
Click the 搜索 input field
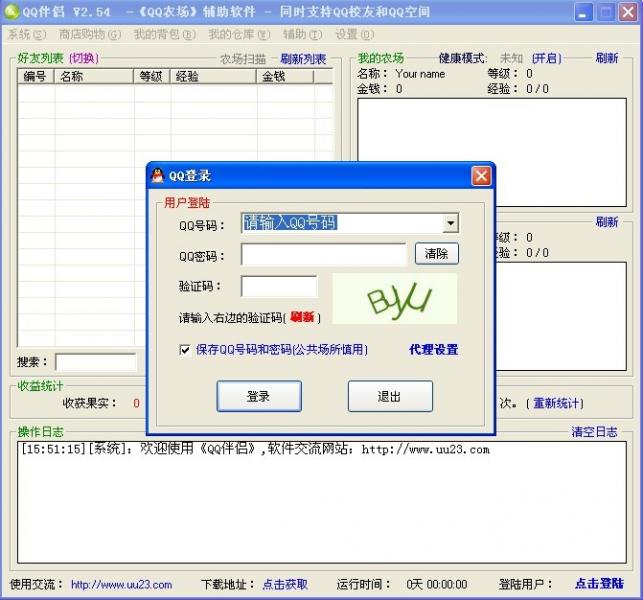(x=96, y=362)
